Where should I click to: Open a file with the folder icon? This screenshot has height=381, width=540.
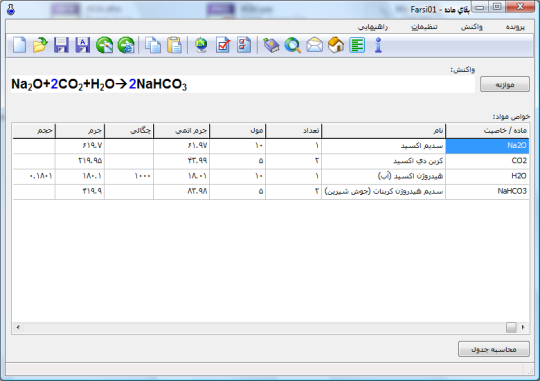click(x=40, y=45)
